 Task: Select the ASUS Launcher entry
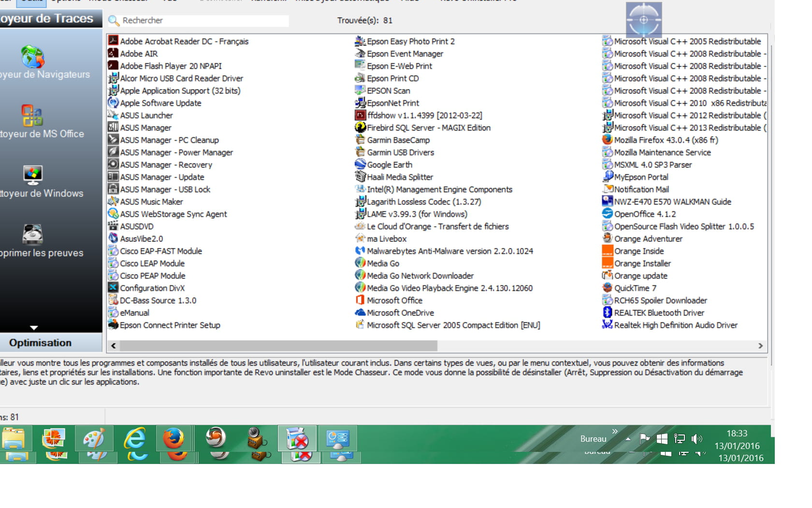[x=146, y=115]
